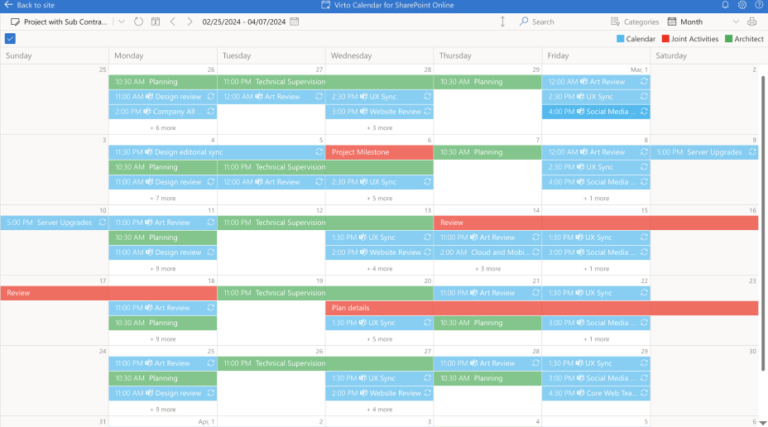Toggle the blue checkbox below the toolbar

(10, 38)
